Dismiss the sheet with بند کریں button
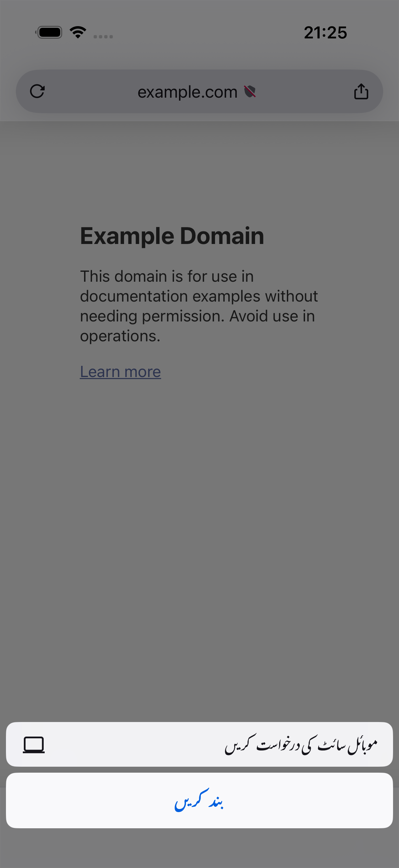The width and height of the screenshot is (399, 868). click(x=199, y=800)
